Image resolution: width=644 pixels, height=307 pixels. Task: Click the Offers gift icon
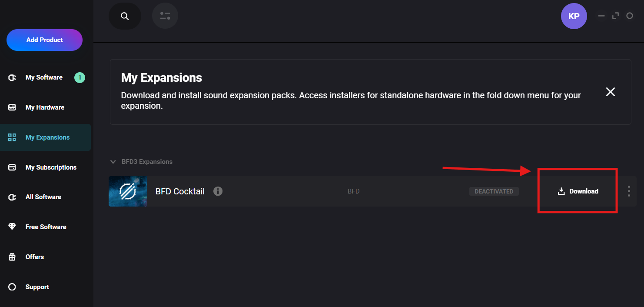click(12, 257)
